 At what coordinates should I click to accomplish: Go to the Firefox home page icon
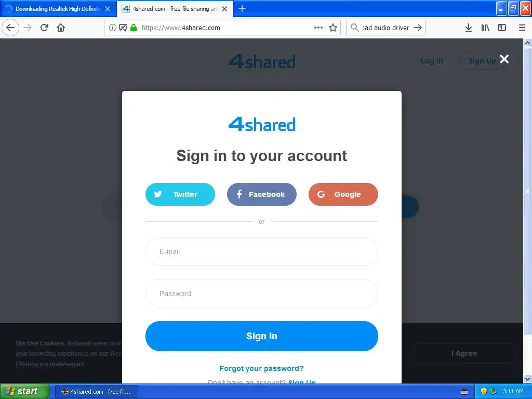pyautogui.click(x=61, y=28)
